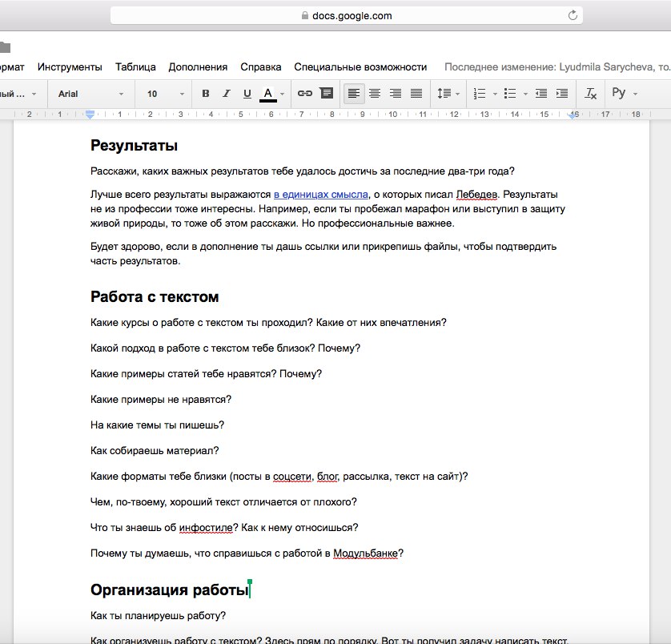The width and height of the screenshot is (671, 644).
Task: Click the line 'Как ты планируешь работу?'
Action: click(x=158, y=615)
